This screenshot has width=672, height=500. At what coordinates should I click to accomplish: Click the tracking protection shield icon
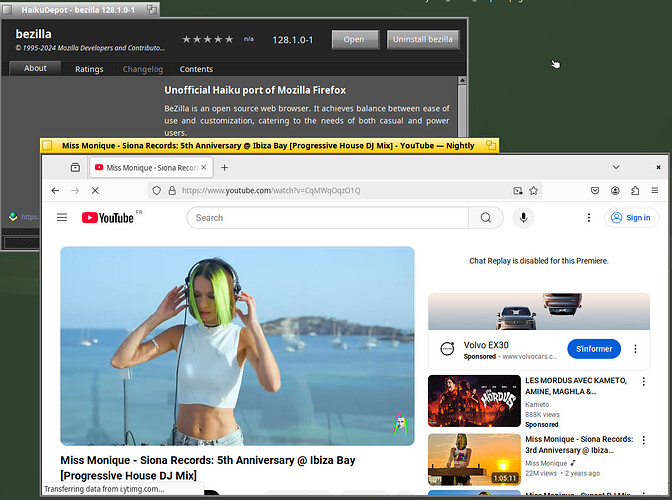pos(157,191)
